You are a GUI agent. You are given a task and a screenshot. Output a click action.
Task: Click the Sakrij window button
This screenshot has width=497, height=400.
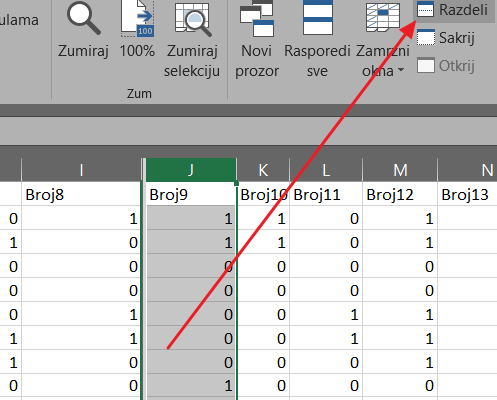445,38
